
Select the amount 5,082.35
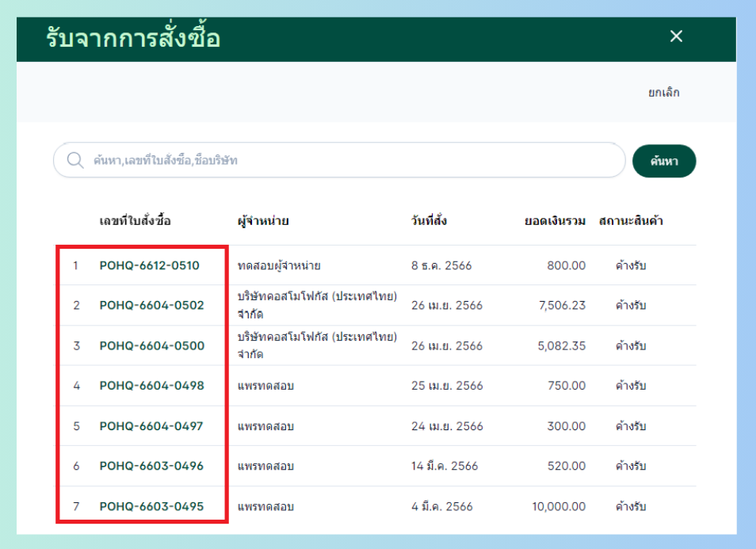point(562,345)
